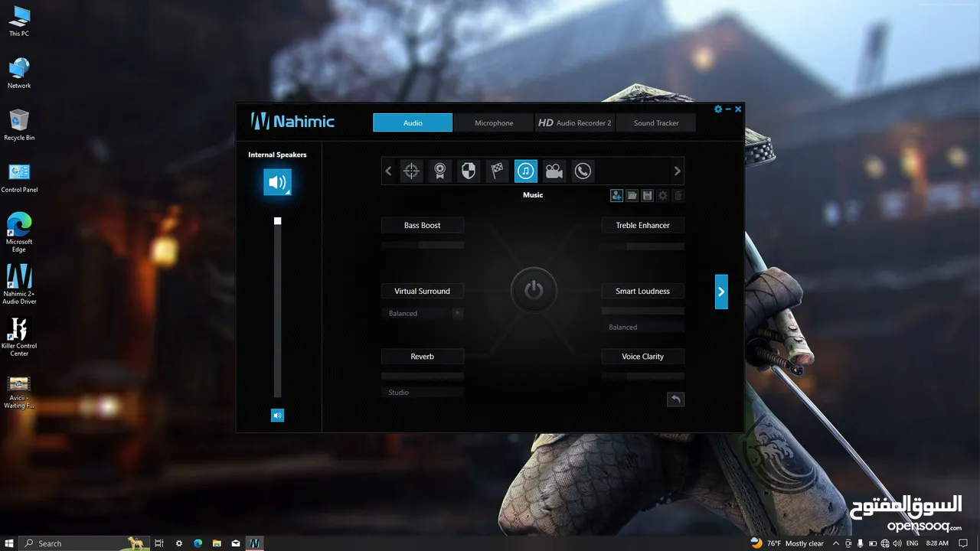Switch to the Microphone tab
This screenshot has width=980, height=551.
coord(494,122)
